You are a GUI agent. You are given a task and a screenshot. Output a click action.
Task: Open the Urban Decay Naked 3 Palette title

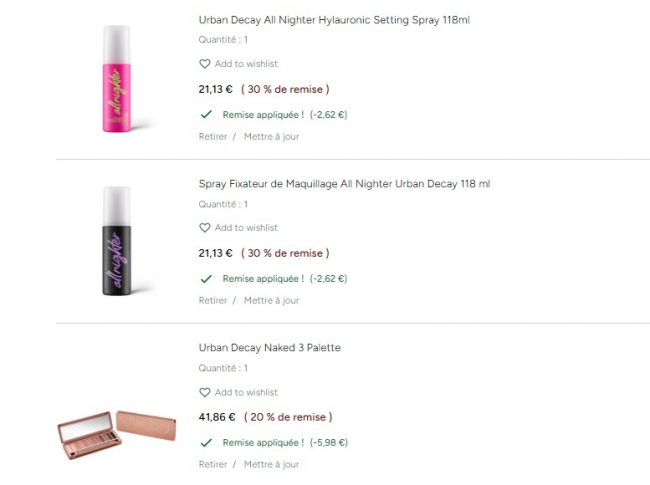point(270,348)
